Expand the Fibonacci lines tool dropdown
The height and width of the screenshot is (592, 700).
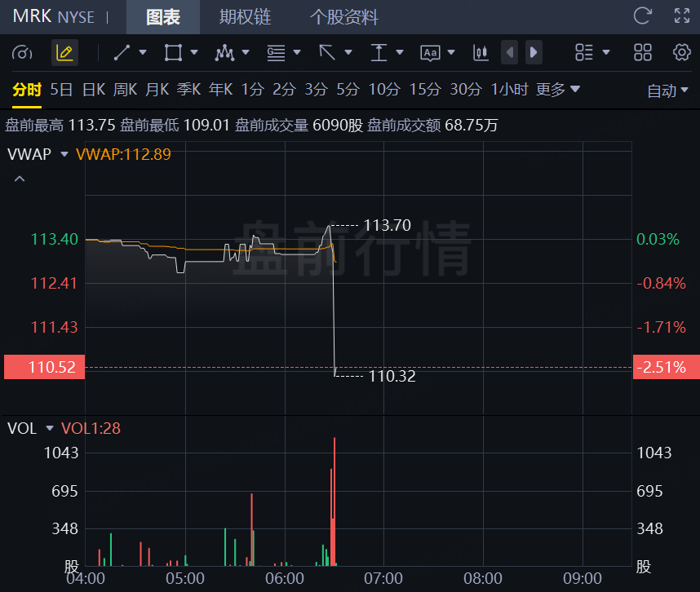[297, 52]
